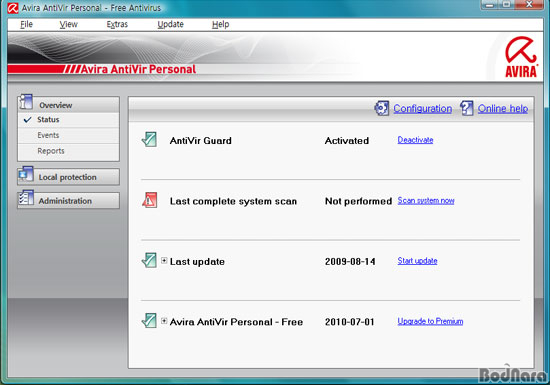Open the Extras menu
The height and width of the screenshot is (385, 550).
(x=117, y=24)
